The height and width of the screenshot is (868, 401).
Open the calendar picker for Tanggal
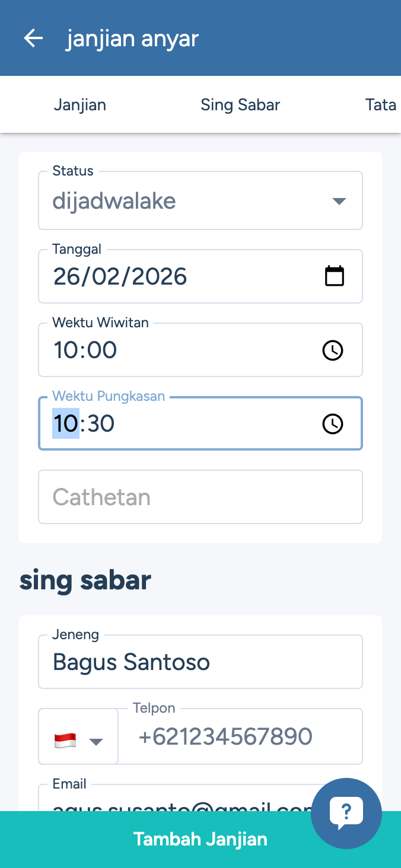[x=335, y=276]
